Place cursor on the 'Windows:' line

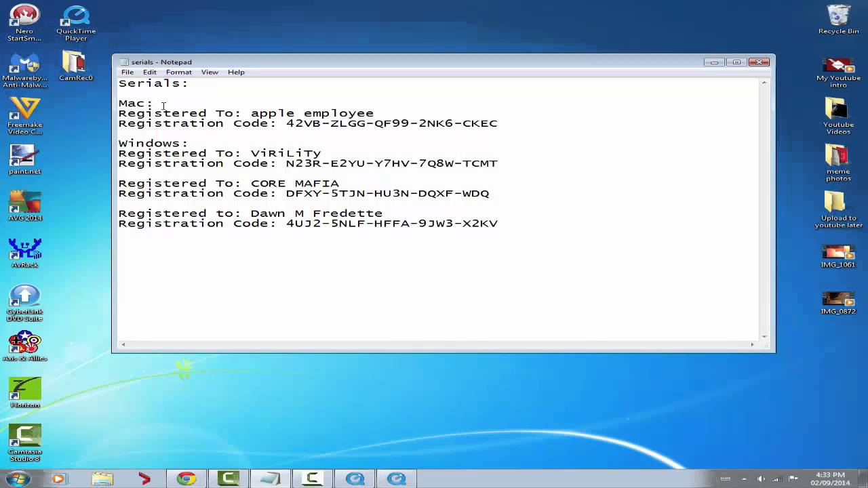(x=153, y=143)
